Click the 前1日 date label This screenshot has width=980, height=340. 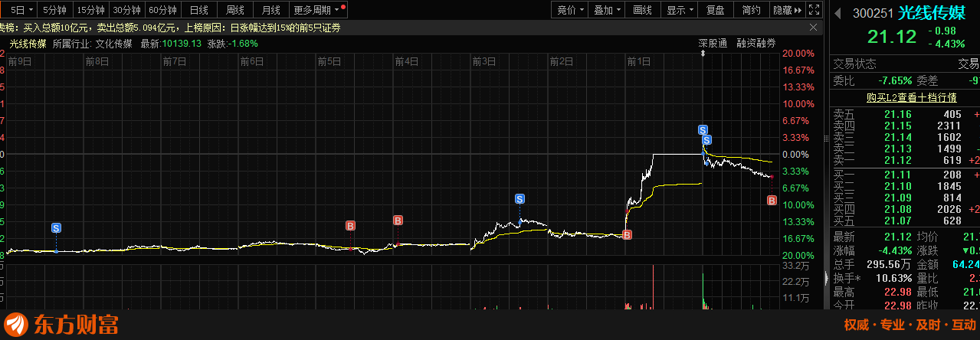tap(639, 60)
